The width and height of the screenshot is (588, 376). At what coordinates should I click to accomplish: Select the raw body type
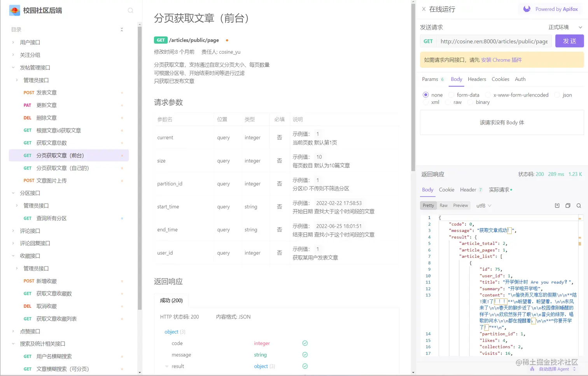tap(448, 102)
